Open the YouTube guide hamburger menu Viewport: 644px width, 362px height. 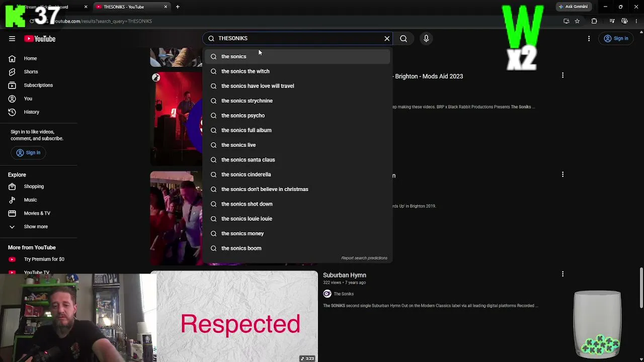coord(12,39)
